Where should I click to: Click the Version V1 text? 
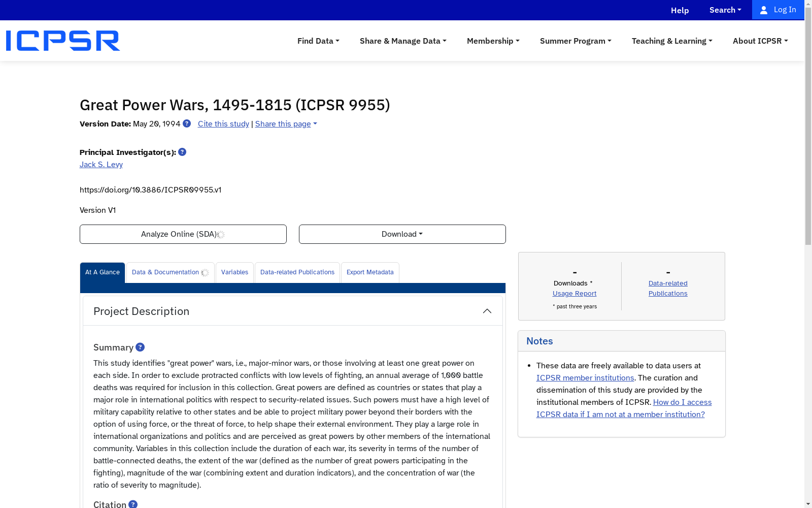click(x=97, y=210)
